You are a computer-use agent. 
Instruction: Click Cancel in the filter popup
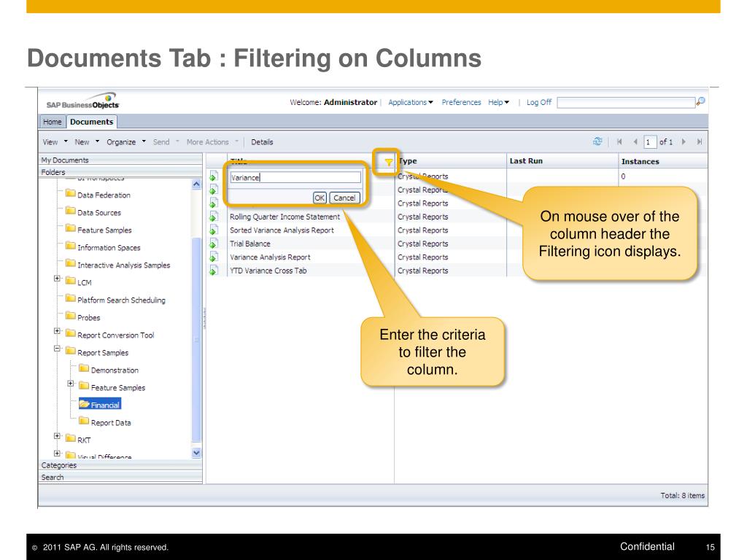(344, 198)
